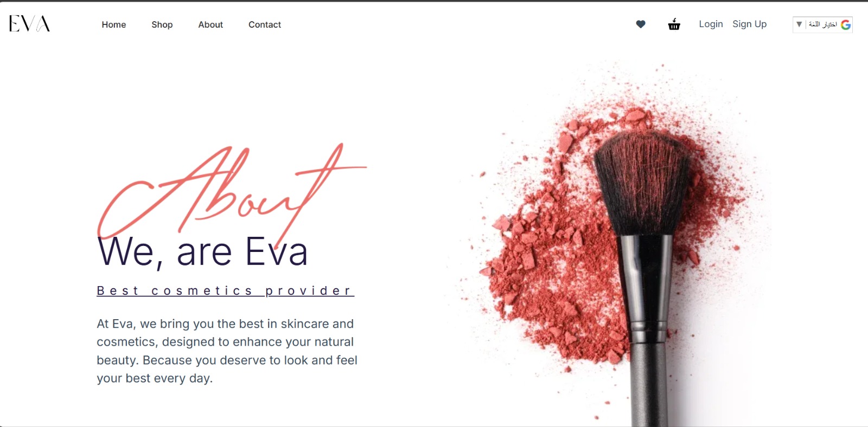This screenshot has width=868, height=427.
Task: Click the We, are Eva headline
Action: (202, 251)
